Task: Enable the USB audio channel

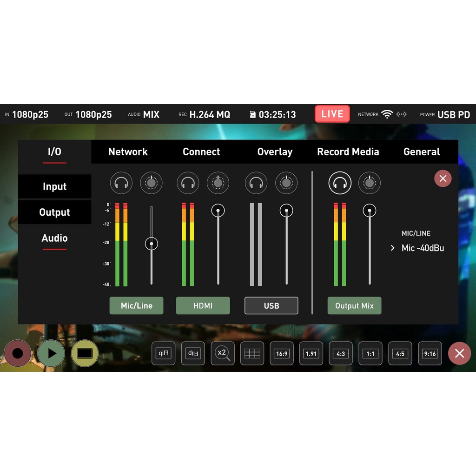Action: (271, 305)
